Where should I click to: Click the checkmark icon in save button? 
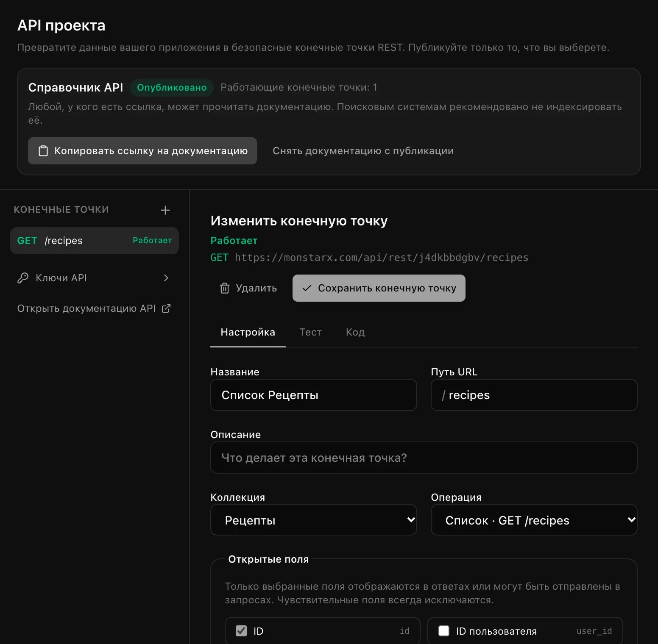click(307, 288)
